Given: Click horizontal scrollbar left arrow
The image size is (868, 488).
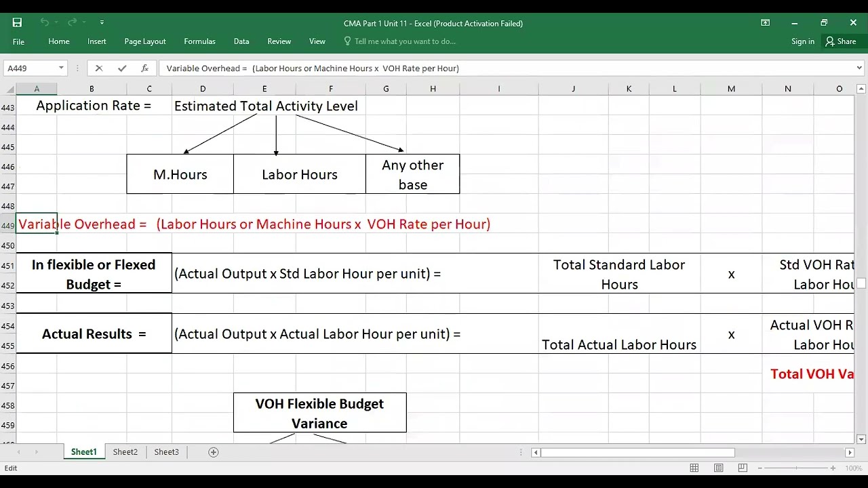Looking at the screenshot, I should (x=536, y=452).
